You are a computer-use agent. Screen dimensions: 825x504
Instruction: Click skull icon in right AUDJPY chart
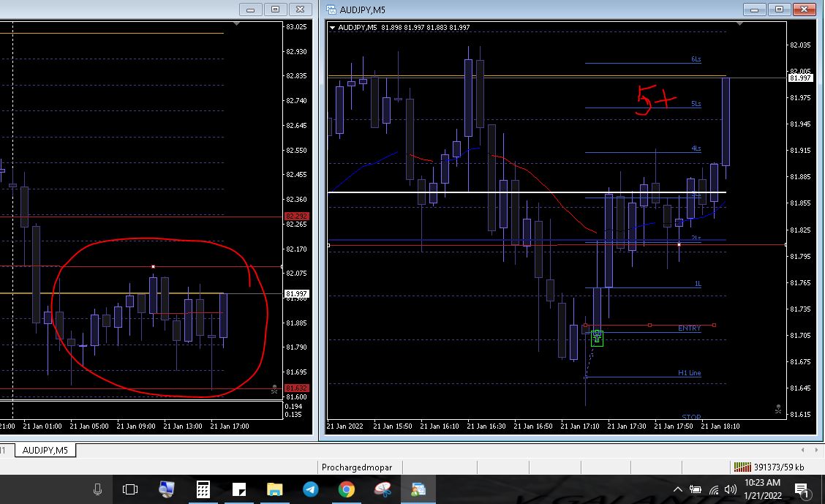coord(778,409)
